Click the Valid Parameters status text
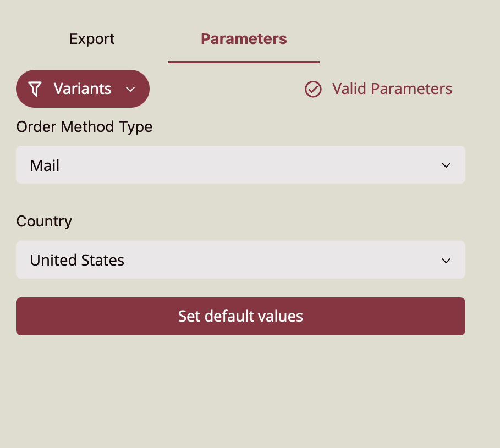500x448 pixels. pyautogui.click(x=392, y=89)
